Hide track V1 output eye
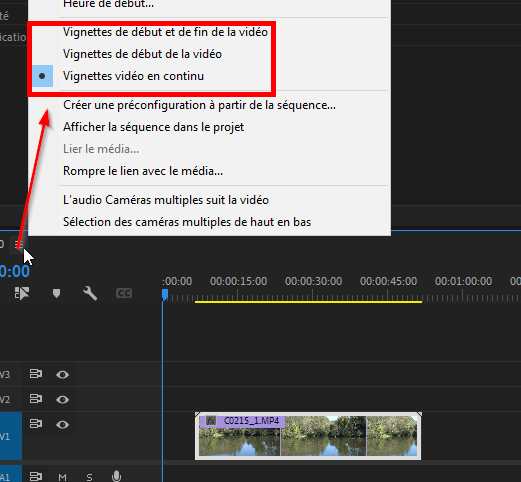The width and height of the screenshot is (521, 482). (62, 424)
